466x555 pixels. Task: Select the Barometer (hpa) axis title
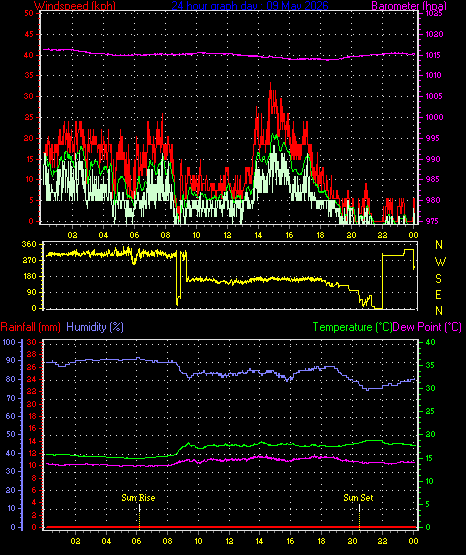409,6
